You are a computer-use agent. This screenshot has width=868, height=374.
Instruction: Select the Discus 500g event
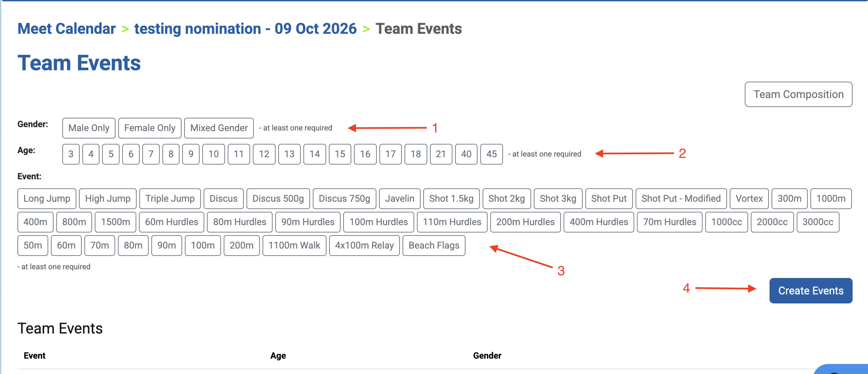point(278,199)
